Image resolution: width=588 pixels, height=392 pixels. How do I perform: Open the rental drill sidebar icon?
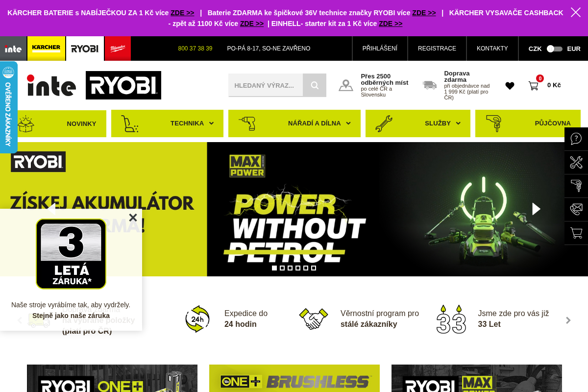coord(576,186)
